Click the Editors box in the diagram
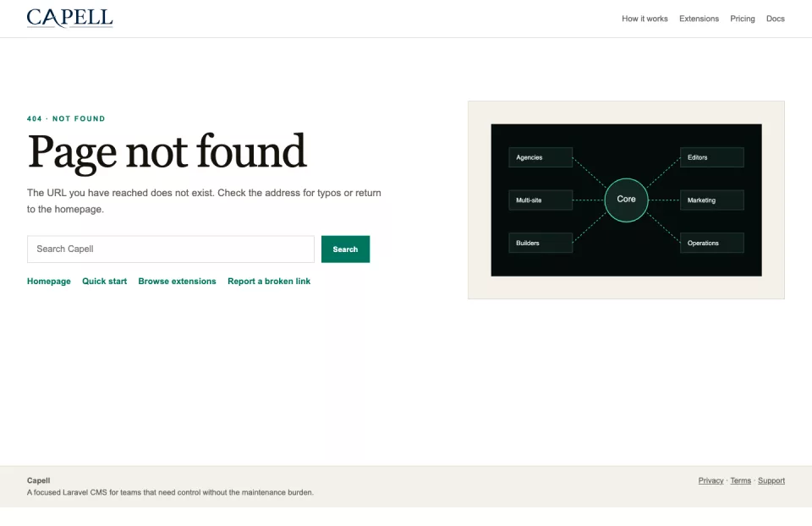Screen dimensions: 812x526 [712, 157]
